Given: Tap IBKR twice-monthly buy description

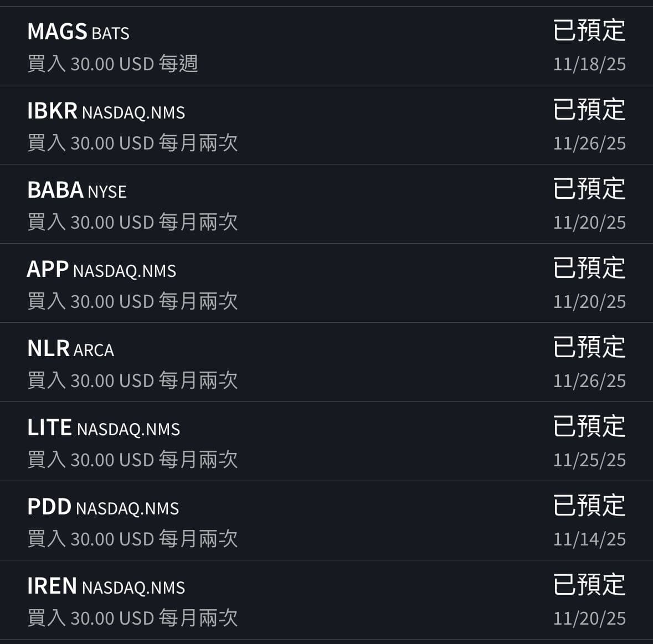Looking at the screenshot, I should [132, 143].
